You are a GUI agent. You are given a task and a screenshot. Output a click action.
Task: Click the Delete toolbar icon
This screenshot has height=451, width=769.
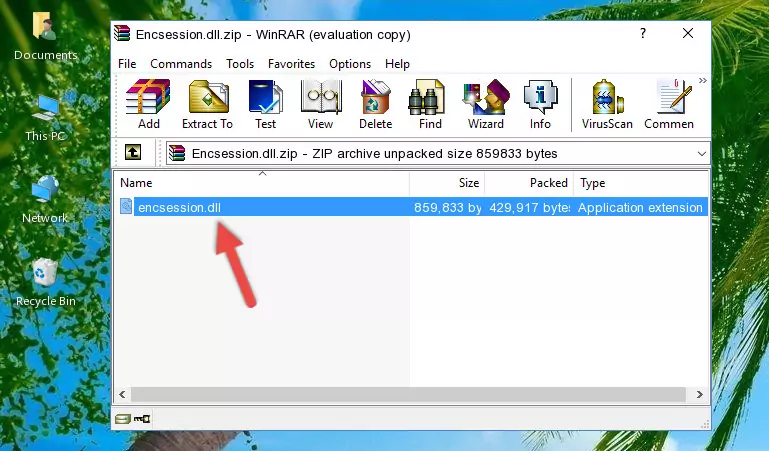pyautogui.click(x=375, y=104)
